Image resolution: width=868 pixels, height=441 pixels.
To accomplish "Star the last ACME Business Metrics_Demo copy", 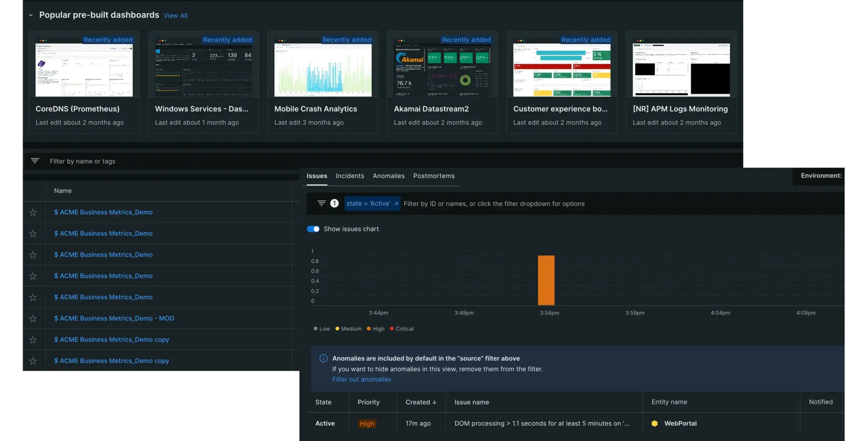I will (x=33, y=361).
